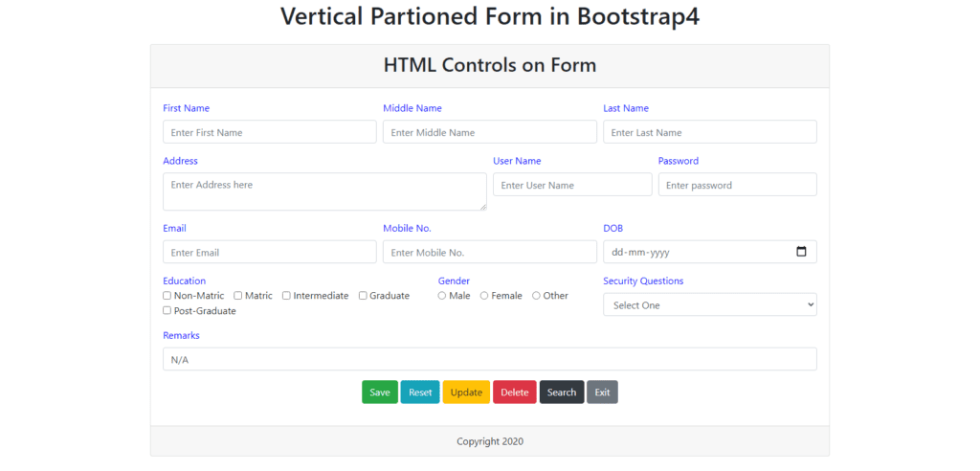980x471 pixels.
Task: Click the Remarks input field
Action: (490, 359)
